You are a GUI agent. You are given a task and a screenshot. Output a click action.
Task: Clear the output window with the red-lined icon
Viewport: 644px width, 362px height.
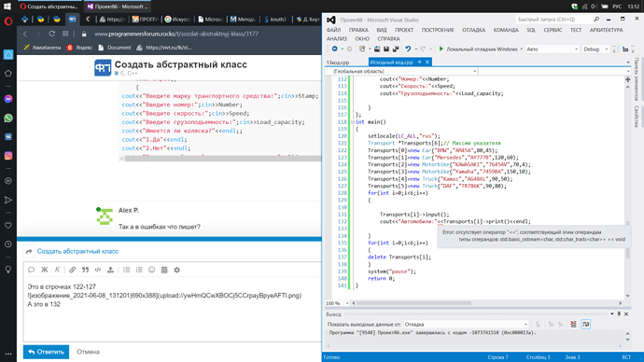573,325
